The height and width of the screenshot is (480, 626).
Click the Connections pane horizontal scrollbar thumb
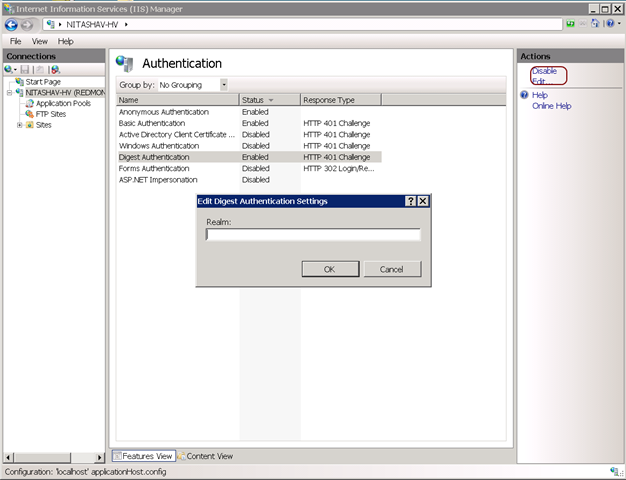(42, 457)
